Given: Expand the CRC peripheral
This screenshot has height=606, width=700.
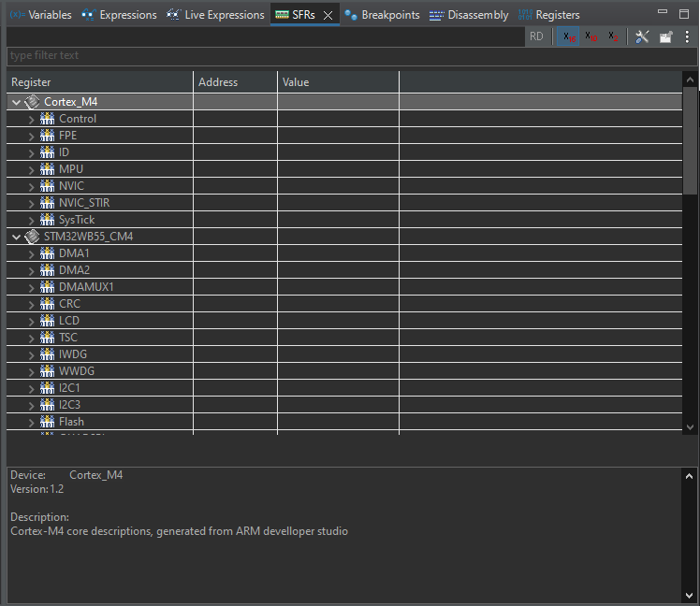Looking at the screenshot, I should pyautogui.click(x=31, y=305).
